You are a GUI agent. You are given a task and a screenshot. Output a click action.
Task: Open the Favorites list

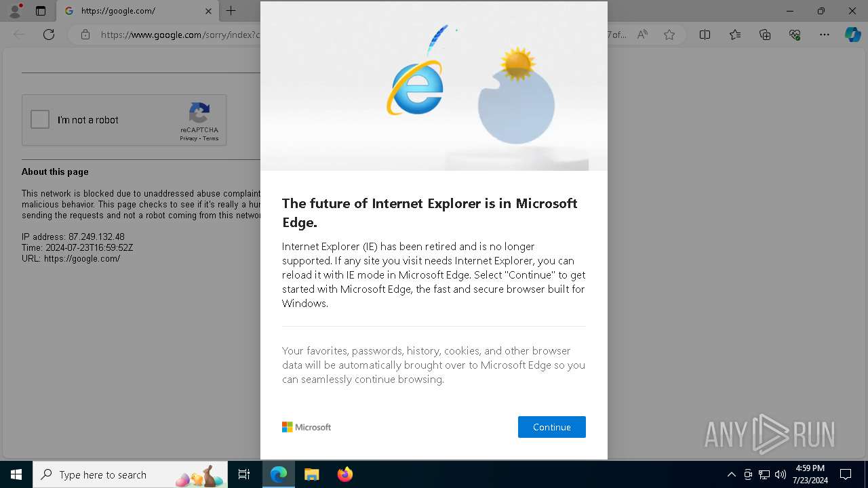pos(735,35)
